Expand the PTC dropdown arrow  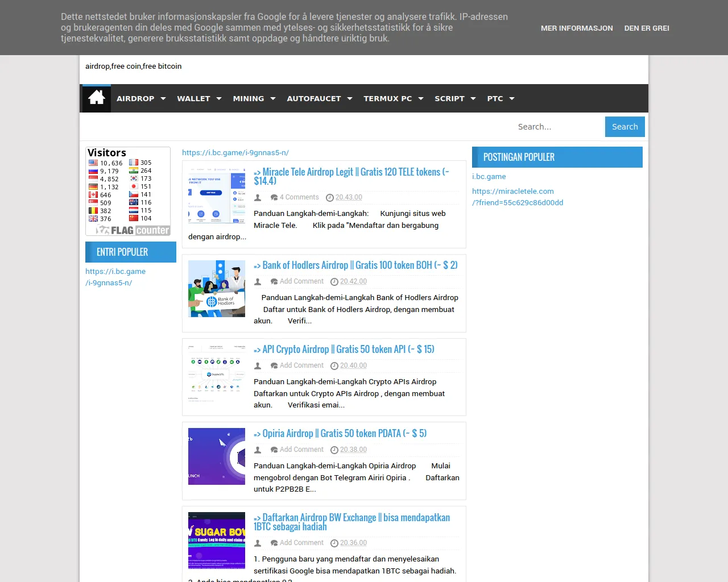[x=512, y=99]
